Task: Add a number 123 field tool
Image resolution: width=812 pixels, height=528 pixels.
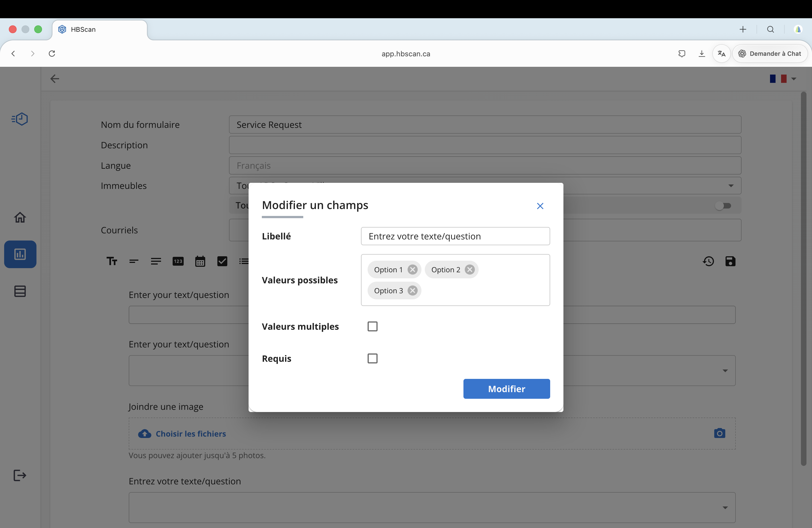Action: (x=178, y=261)
